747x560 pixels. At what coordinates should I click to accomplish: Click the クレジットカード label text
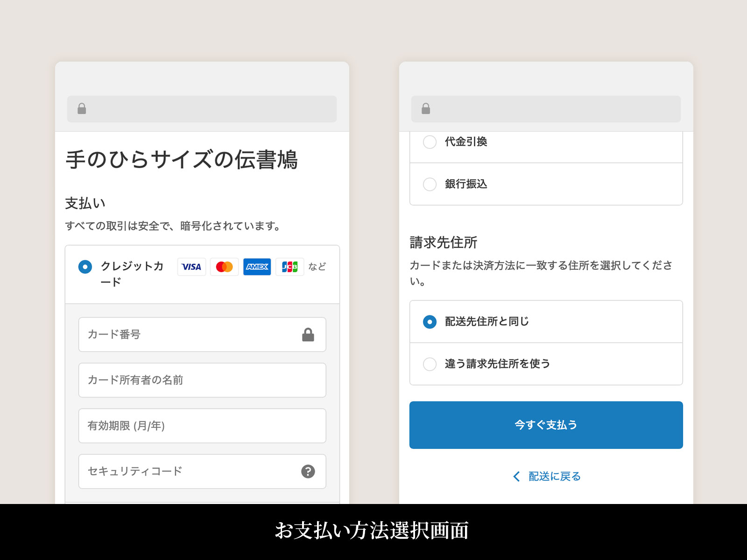pos(132,274)
